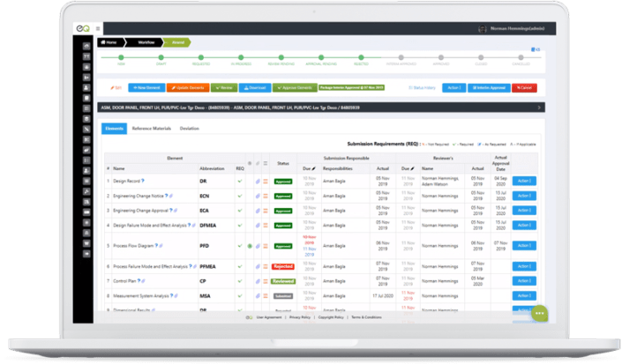Open the Privacy Policy footer link

click(300, 317)
